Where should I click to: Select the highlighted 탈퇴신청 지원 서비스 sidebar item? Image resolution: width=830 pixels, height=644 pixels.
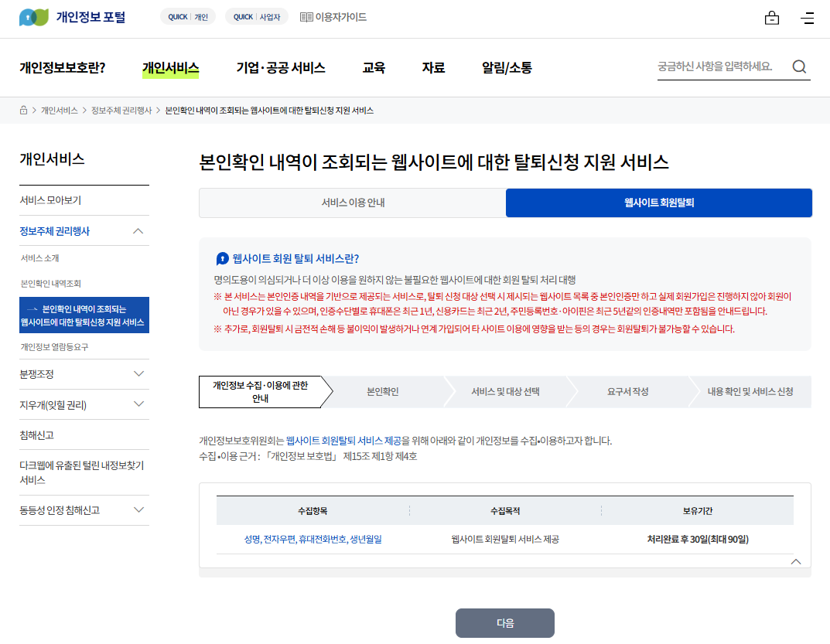[84, 315]
